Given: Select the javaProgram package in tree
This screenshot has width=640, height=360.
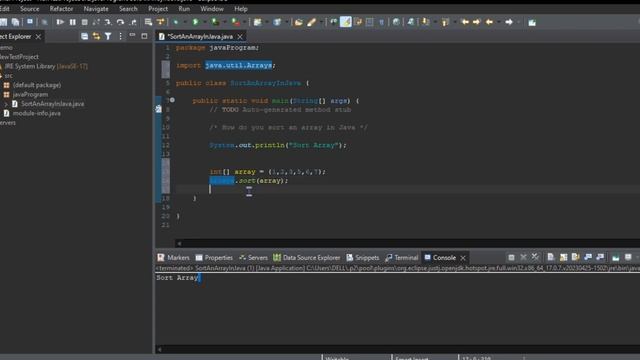Looking at the screenshot, I should click(x=30, y=94).
